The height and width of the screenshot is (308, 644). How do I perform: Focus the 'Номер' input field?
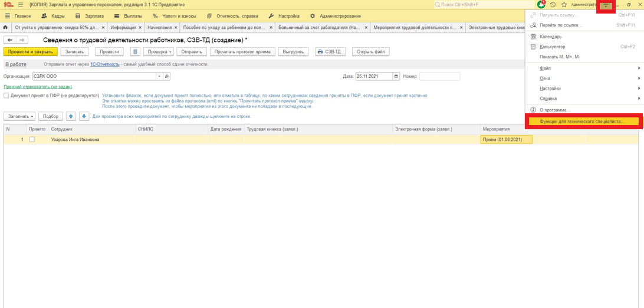point(439,76)
